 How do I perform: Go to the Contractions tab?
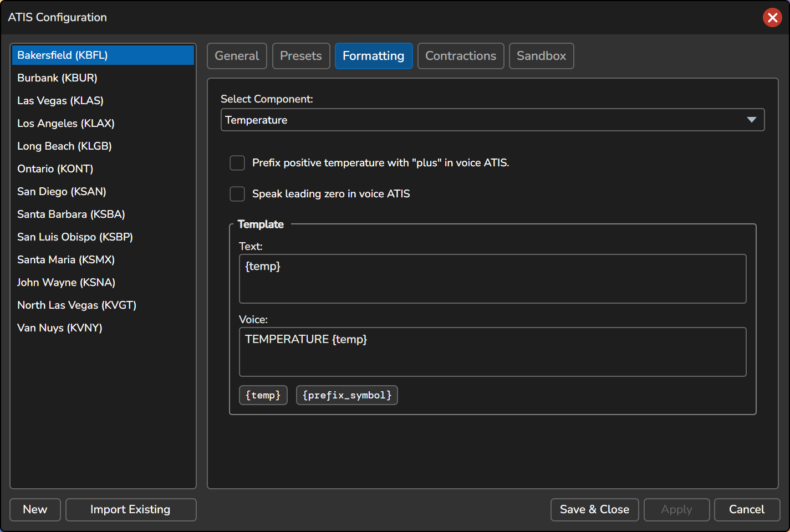(x=461, y=56)
